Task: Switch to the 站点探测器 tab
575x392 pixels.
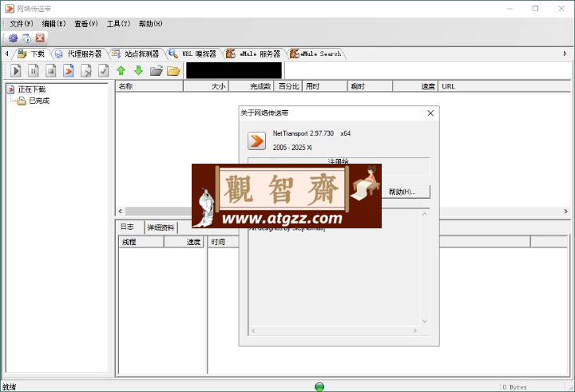Action: point(137,54)
